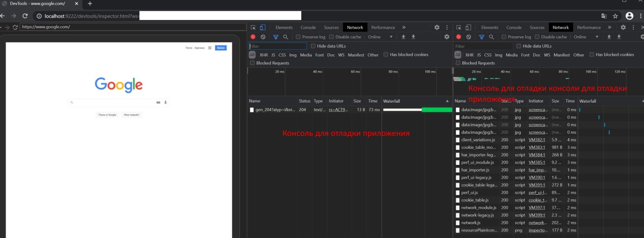Click red record button in left DevTools panel

tap(253, 37)
